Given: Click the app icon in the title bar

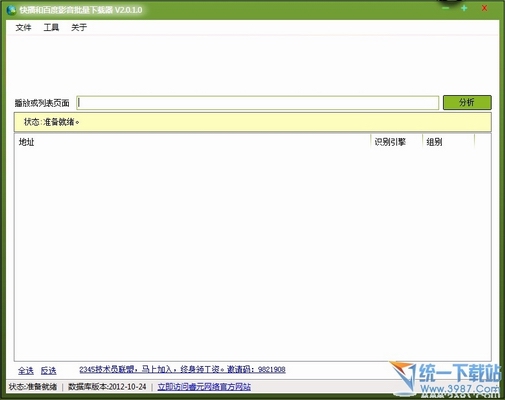Looking at the screenshot, I should (11, 10).
